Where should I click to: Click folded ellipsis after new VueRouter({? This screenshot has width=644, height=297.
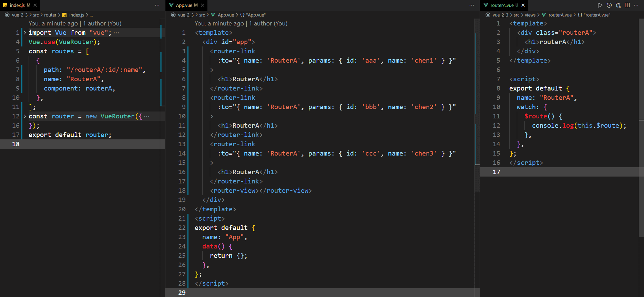pos(147,116)
